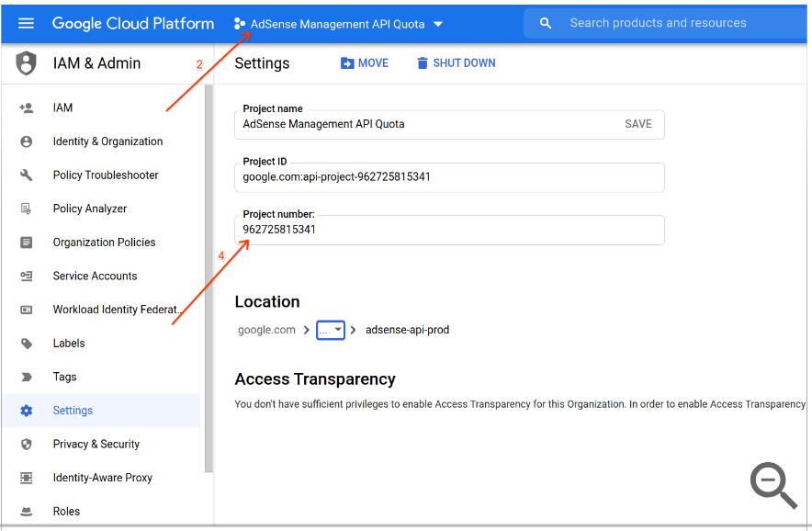Click chevron before adsense-api-prod in Location

tap(353, 330)
